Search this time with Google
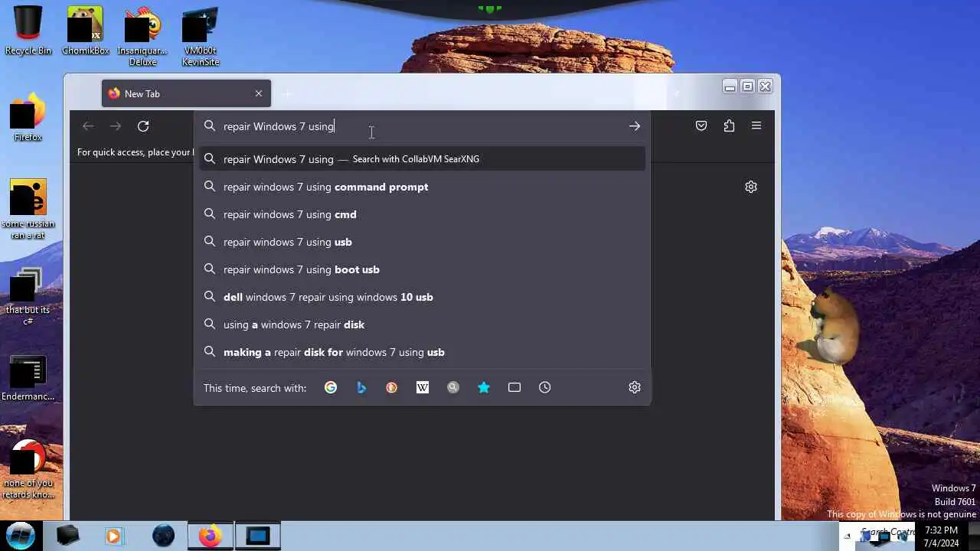Screen dimensions: 980x551 (x=331, y=387)
